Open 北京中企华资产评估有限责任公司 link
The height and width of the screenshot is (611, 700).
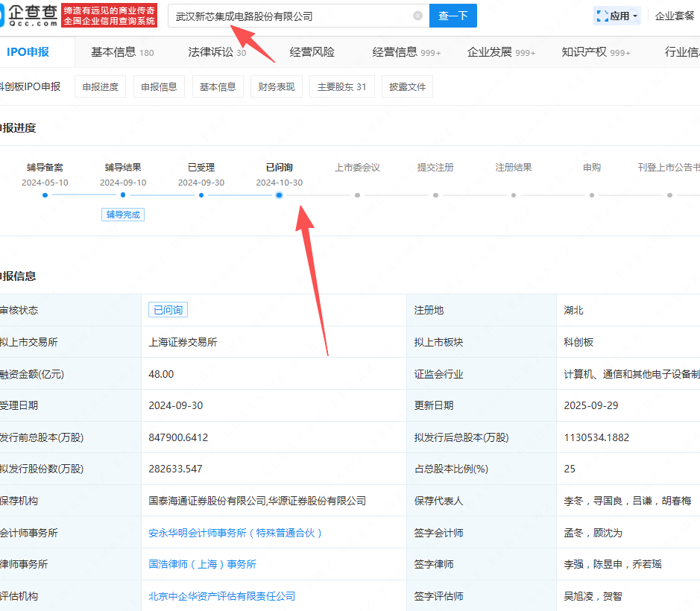[x=222, y=596]
